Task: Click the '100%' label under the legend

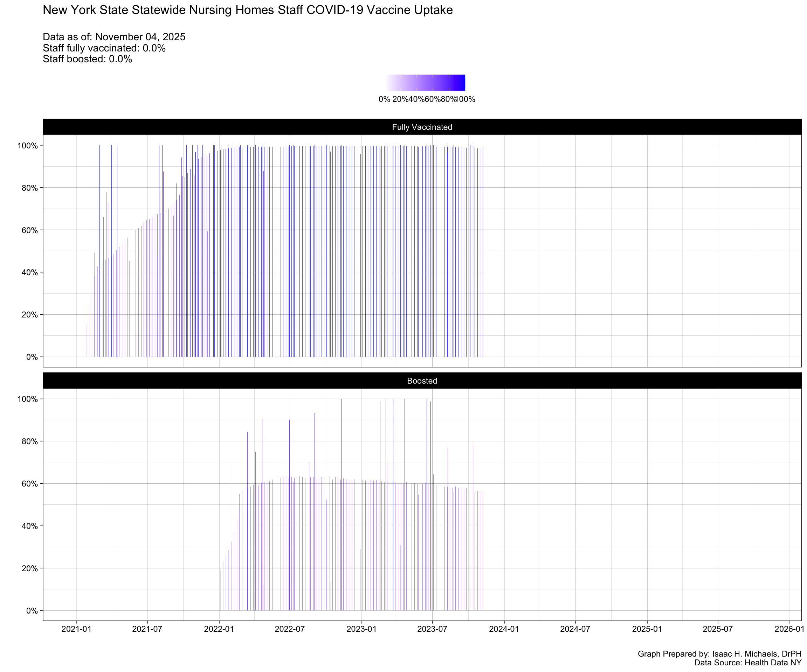Action: click(466, 99)
